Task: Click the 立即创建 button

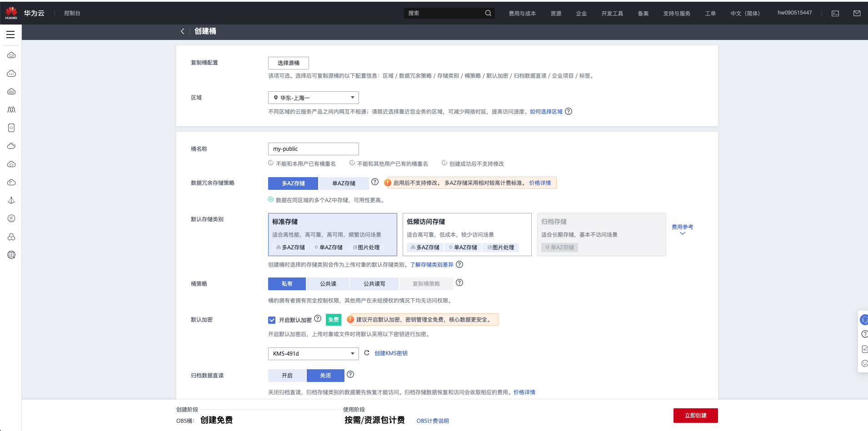Action: [695, 415]
